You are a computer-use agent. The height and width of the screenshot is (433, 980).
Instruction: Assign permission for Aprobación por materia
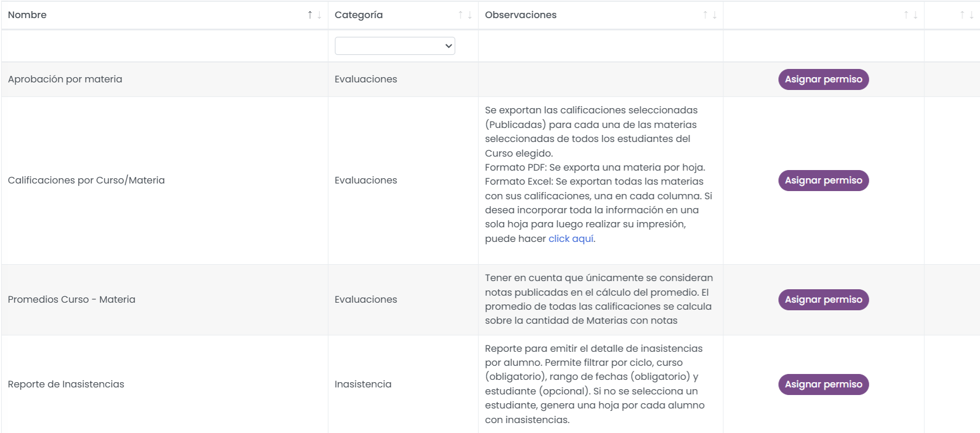823,79
